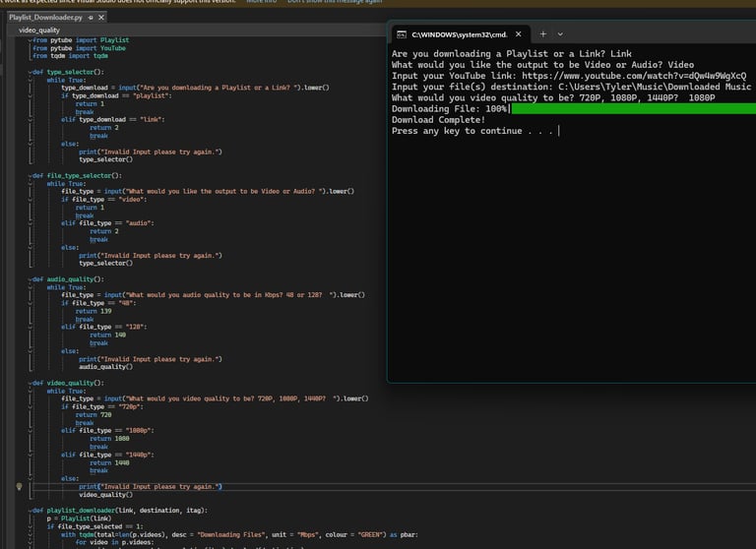Collapse the type_selector function definition
The width and height of the screenshot is (756, 549).
point(31,72)
